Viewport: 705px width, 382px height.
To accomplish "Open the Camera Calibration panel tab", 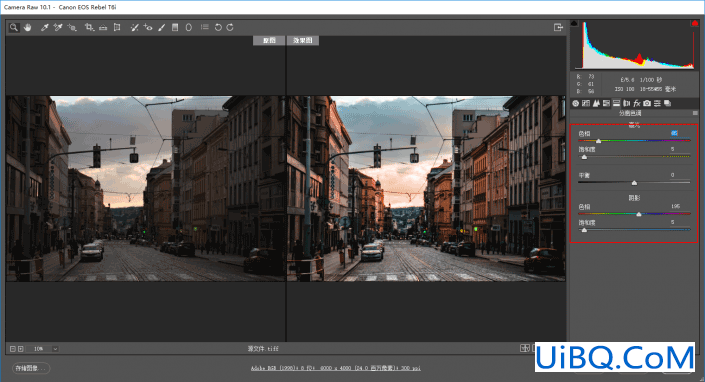I will point(647,103).
